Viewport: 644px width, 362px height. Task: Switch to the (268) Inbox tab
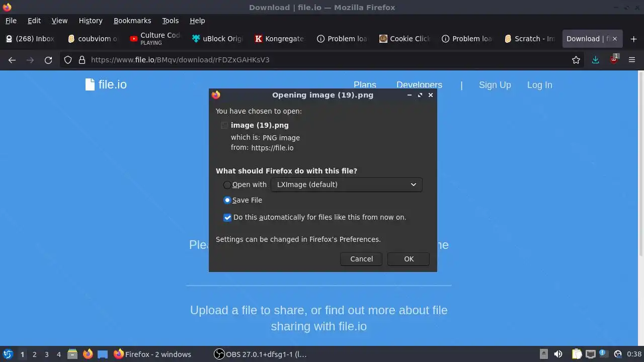coord(30,39)
